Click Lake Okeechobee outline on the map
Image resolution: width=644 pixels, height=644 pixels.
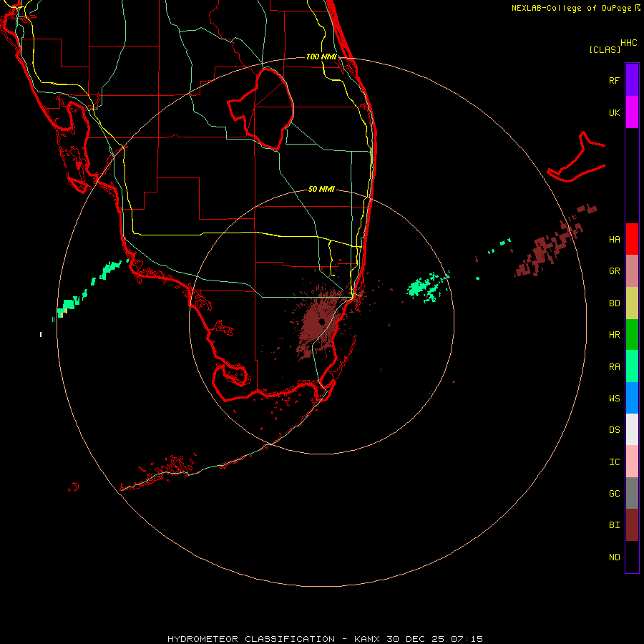coord(260,109)
